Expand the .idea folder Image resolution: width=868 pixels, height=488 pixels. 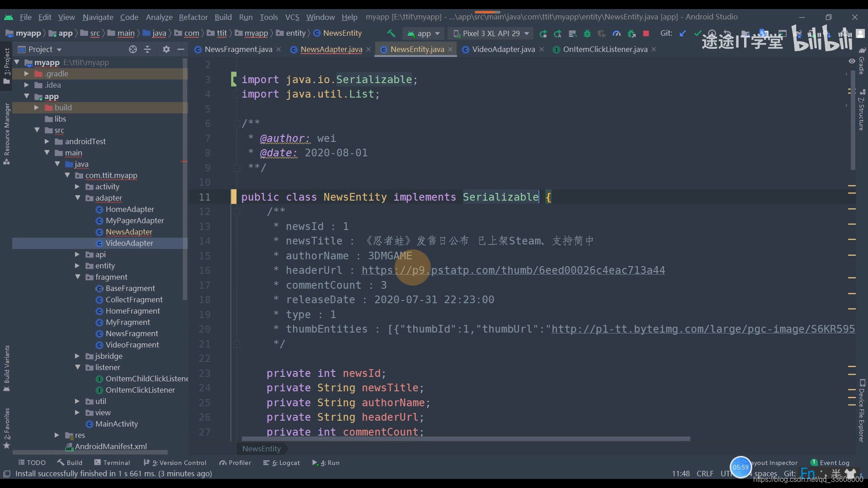(x=26, y=85)
